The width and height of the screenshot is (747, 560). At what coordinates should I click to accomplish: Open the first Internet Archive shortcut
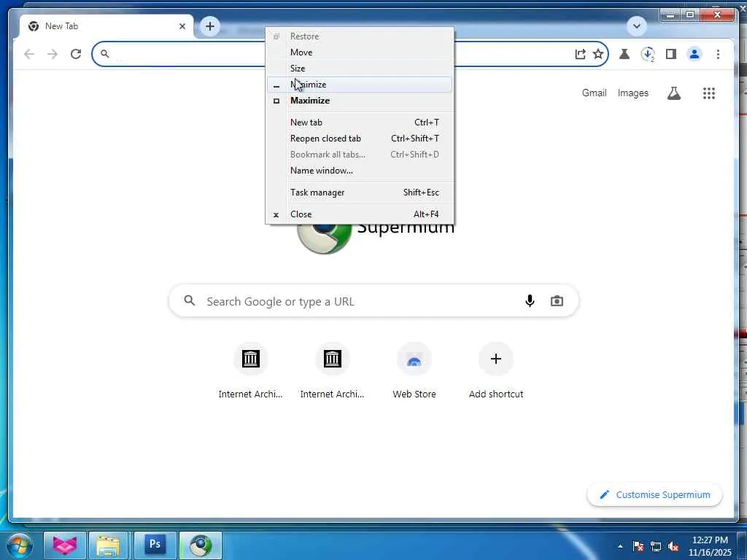(251, 370)
